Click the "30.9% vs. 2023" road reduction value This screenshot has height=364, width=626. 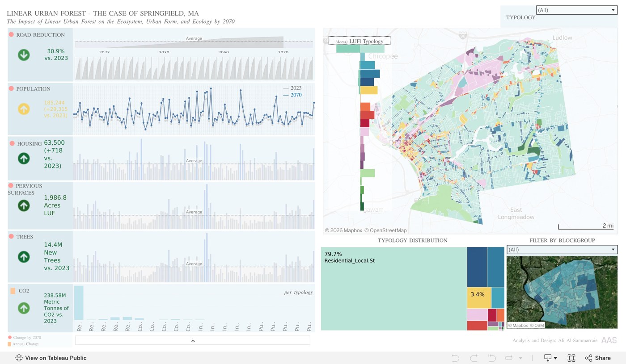coord(56,54)
